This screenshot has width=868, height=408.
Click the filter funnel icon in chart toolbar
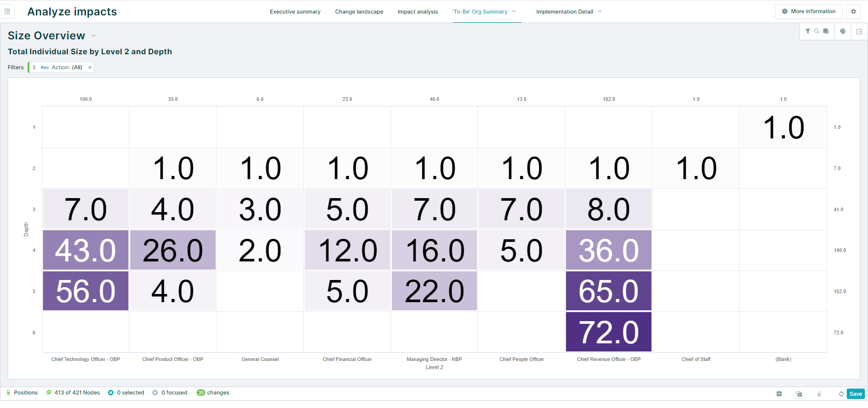(808, 31)
